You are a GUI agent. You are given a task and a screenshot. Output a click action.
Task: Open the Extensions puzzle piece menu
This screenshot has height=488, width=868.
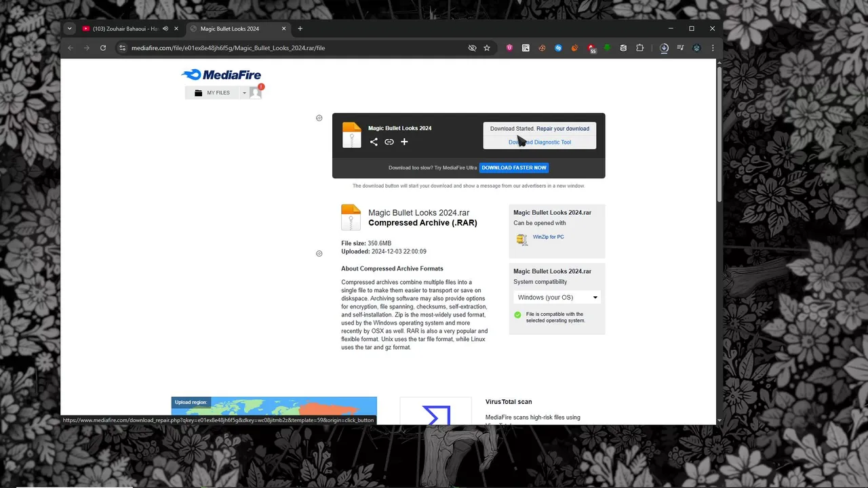click(639, 48)
